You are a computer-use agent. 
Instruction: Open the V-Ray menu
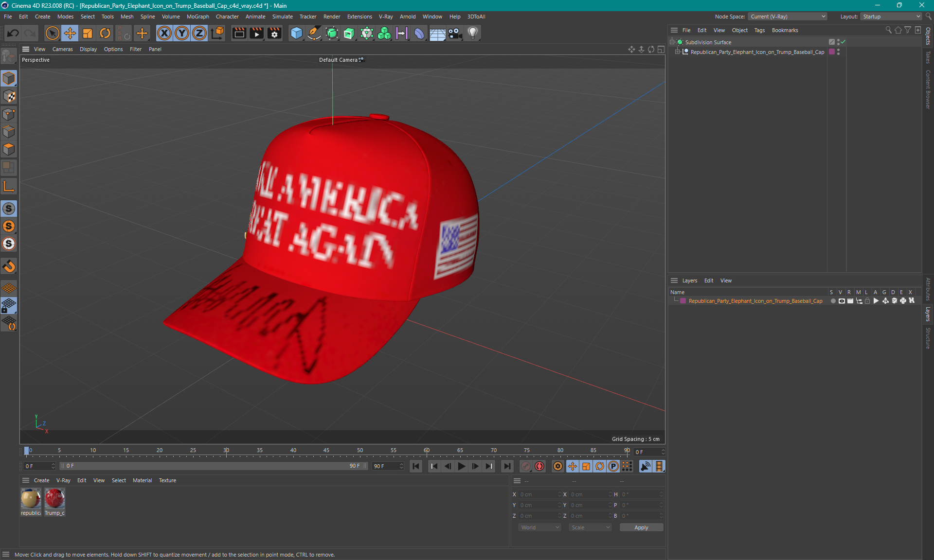[386, 17]
